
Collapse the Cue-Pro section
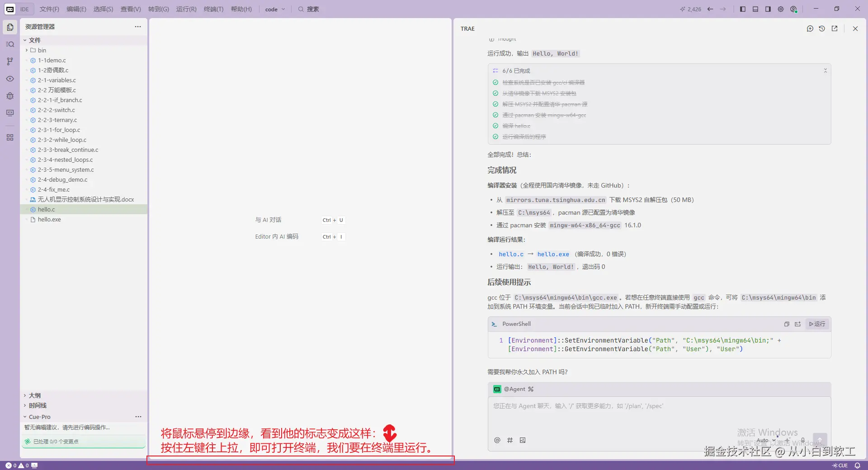click(40, 417)
